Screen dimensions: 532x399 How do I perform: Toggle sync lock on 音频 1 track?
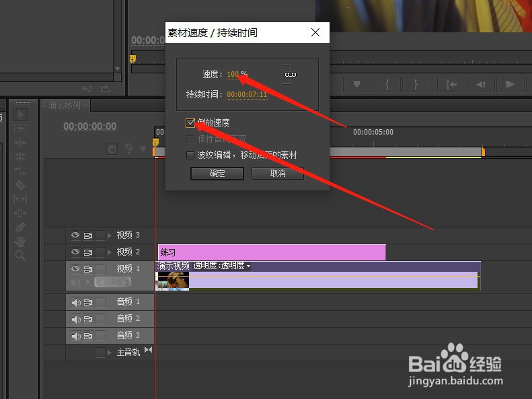pos(88,302)
